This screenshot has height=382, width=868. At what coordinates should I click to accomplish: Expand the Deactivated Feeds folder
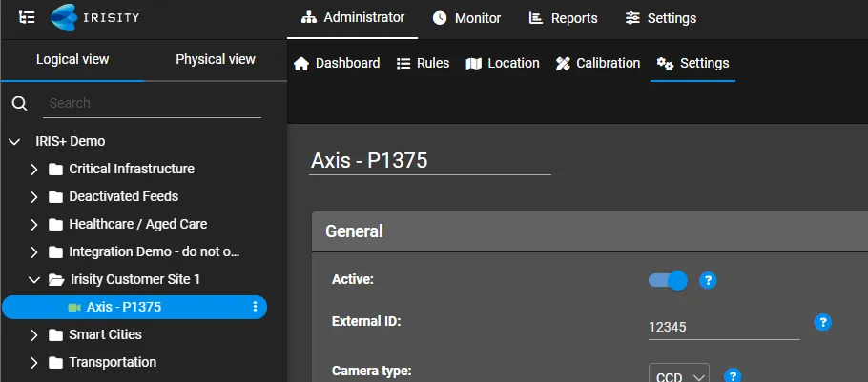pos(33,197)
